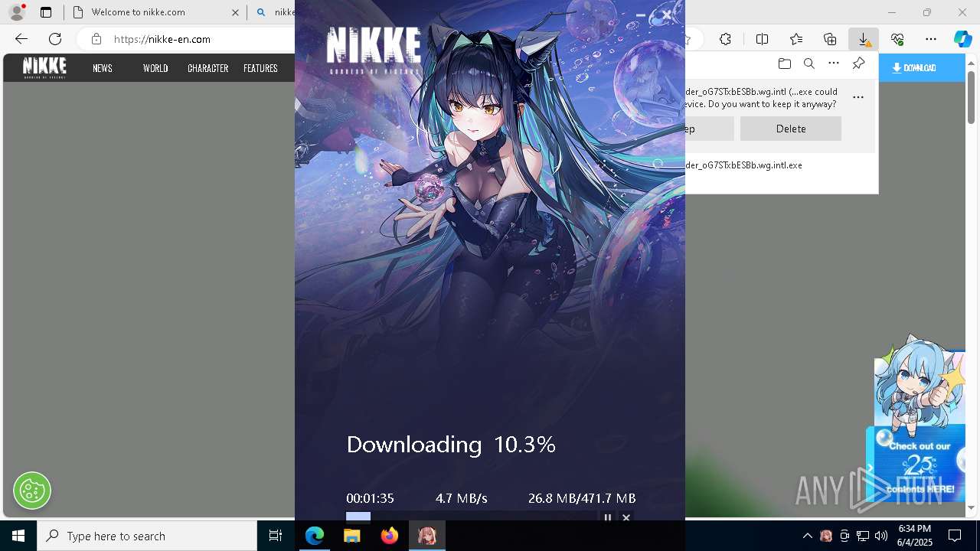Open the tab actions menu icon
The height and width of the screenshot is (551, 980).
46,12
